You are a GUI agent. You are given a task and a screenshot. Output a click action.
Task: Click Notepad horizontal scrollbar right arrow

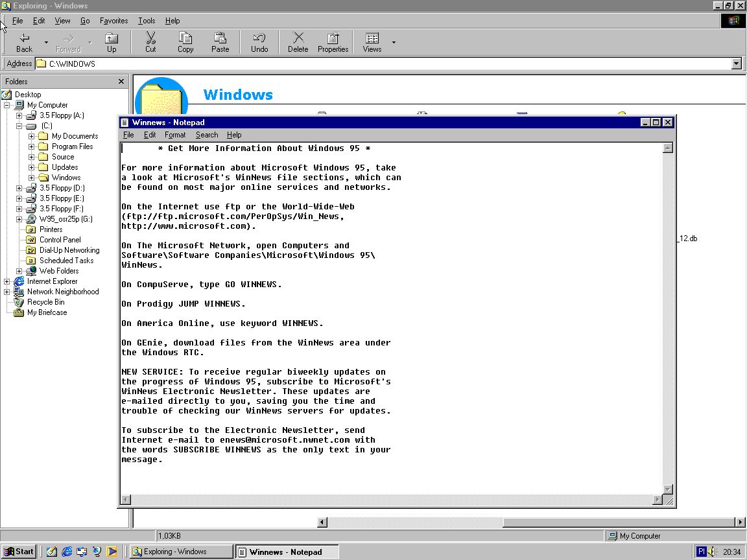[x=658, y=500]
